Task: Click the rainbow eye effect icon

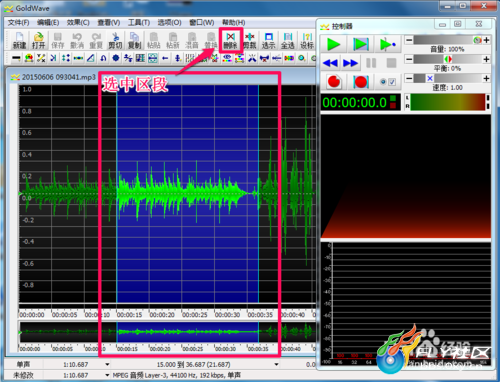Action: tap(227, 58)
